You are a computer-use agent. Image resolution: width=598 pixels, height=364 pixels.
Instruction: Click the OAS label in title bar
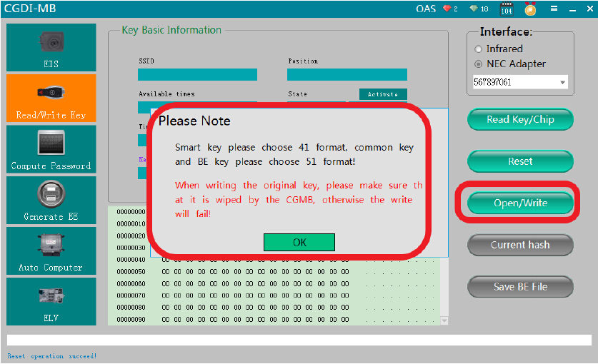426,9
